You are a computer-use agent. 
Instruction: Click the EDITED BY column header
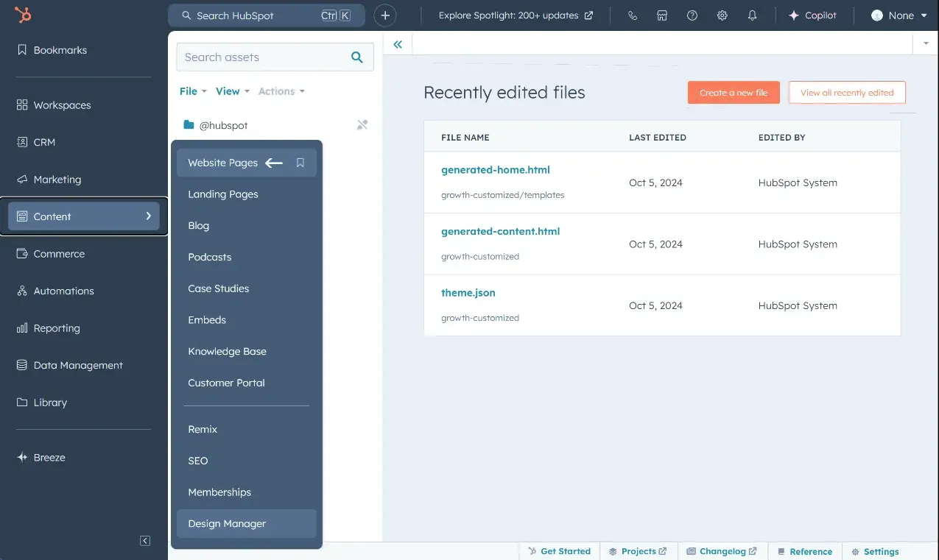782,138
